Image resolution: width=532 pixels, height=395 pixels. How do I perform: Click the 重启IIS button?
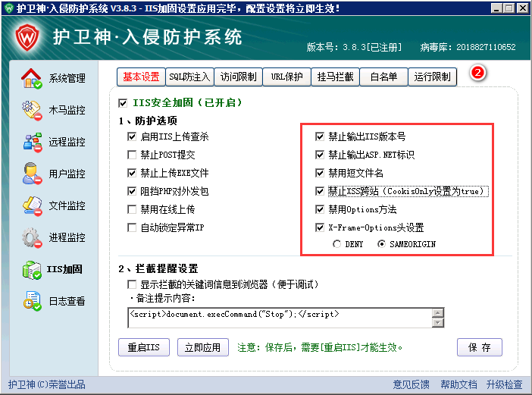pos(144,347)
